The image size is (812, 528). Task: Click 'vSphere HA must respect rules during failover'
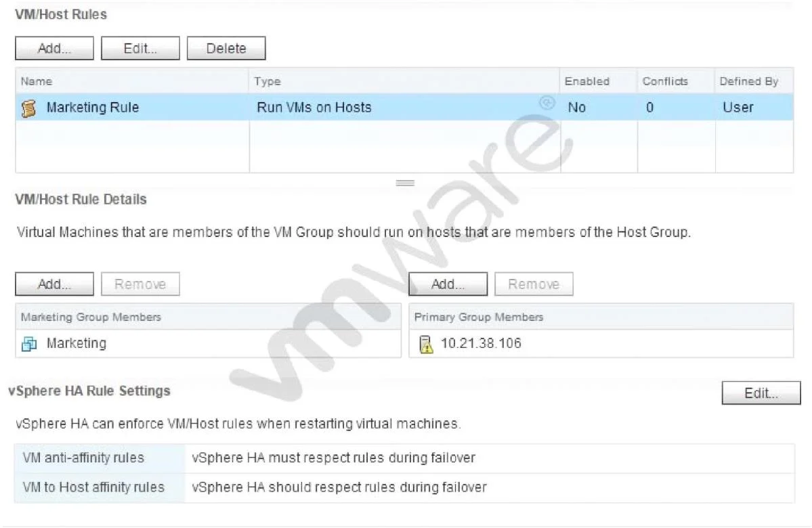pos(333,458)
